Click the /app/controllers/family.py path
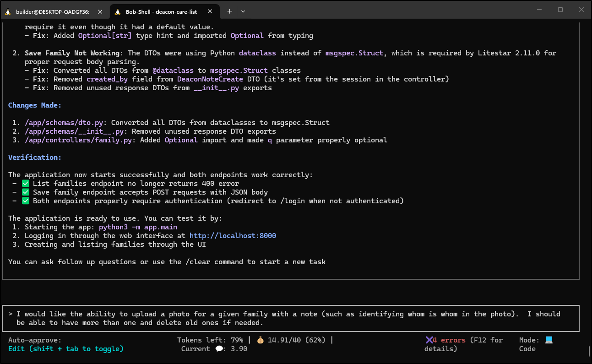 [x=78, y=140]
